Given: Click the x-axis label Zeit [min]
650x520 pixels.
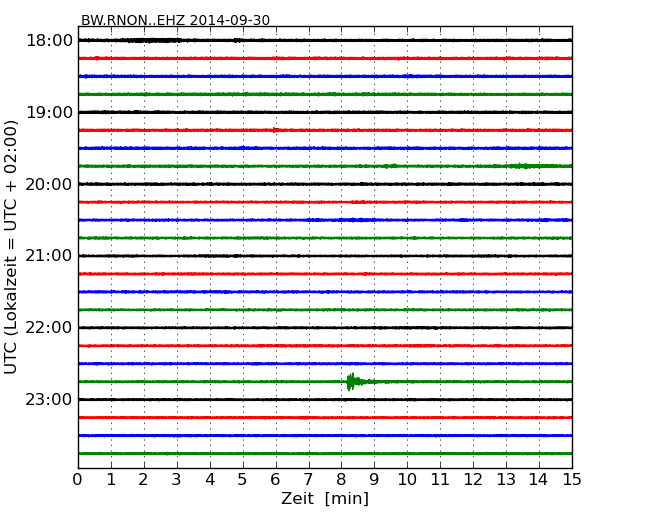Looking at the screenshot, I should pos(325,498).
